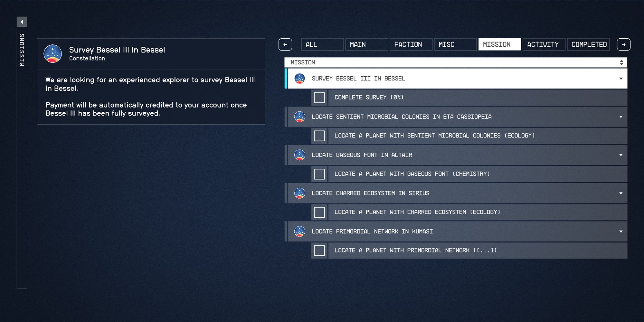Collapse the Survey Bessel III mission arrow
Screen dimensions: 644x322
621,79
